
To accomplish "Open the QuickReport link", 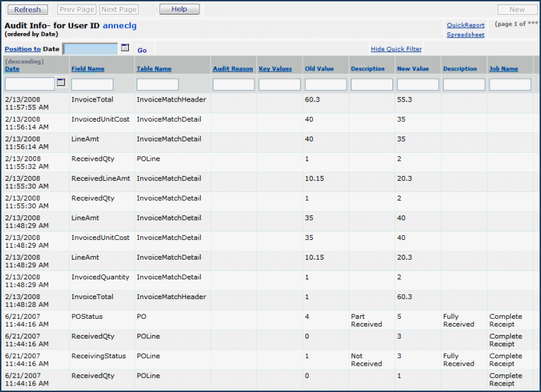I will pos(465,25).
